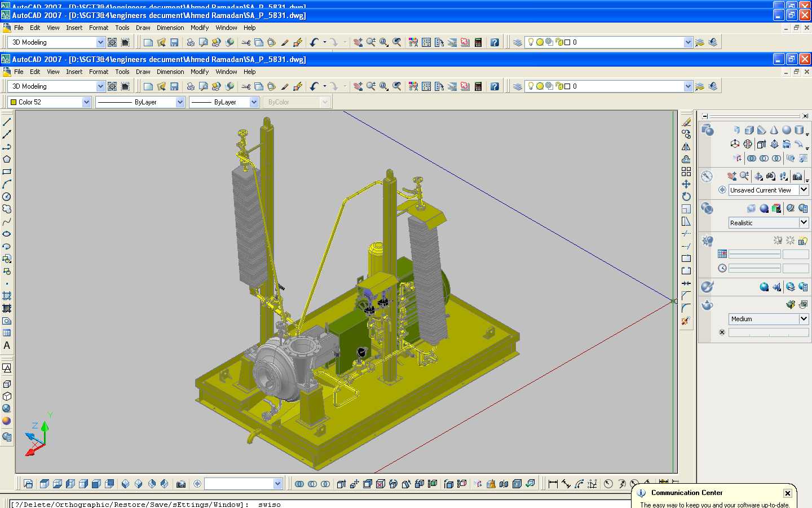Image resolution: width=812 pixels, height=508 pixels.
Task: Toggle the Light control panel icon
Action: click(x=707, y=240)
